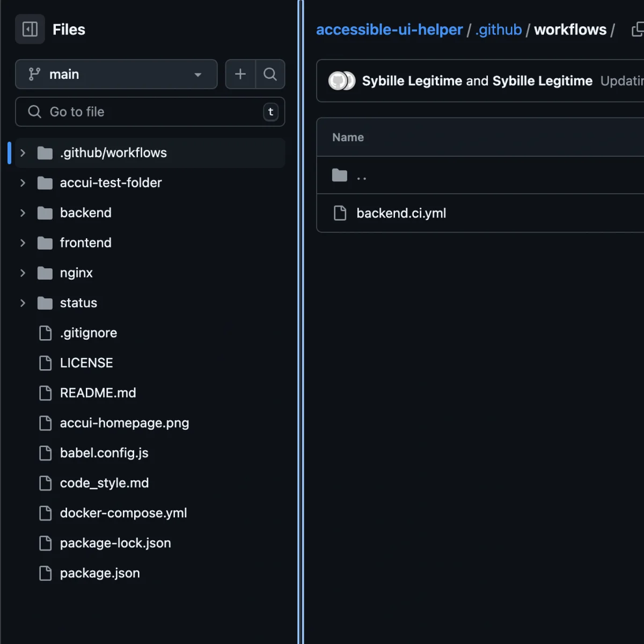644x644 pixels.
Task: Click the t keyboard shortcut badge
Action: (270, 112)
